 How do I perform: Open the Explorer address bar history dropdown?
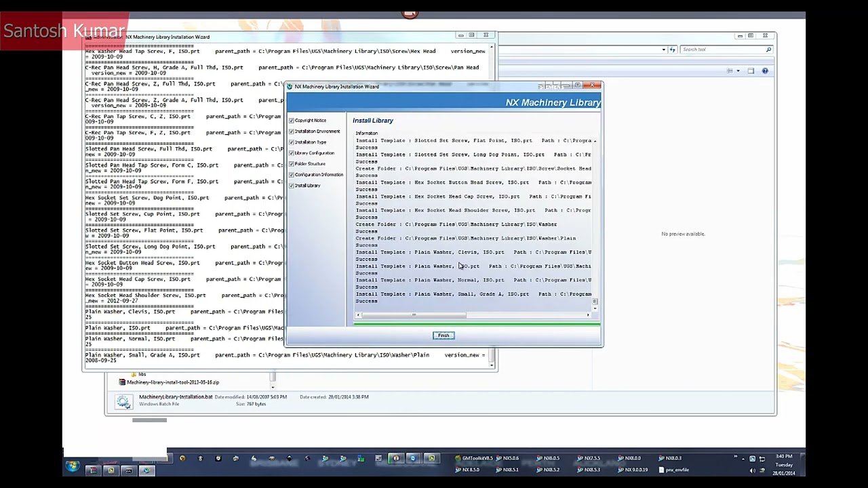pyautogui.click(x=663, y=49)
